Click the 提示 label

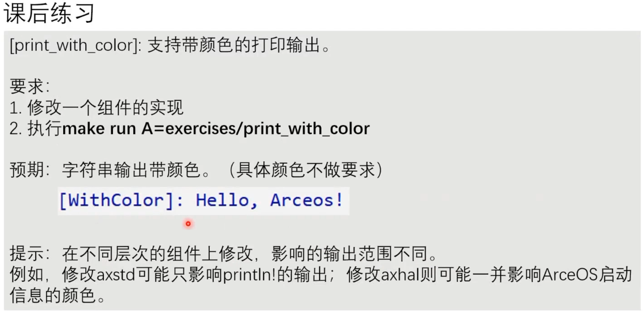click(x=27, y=254)
